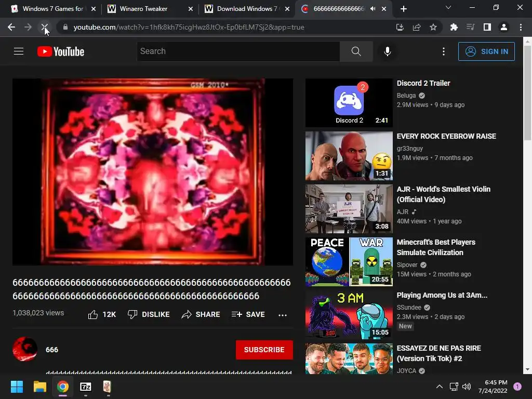Open EVERY ROCK EYEBROW RAISE video title

click(x=446, y=137)
